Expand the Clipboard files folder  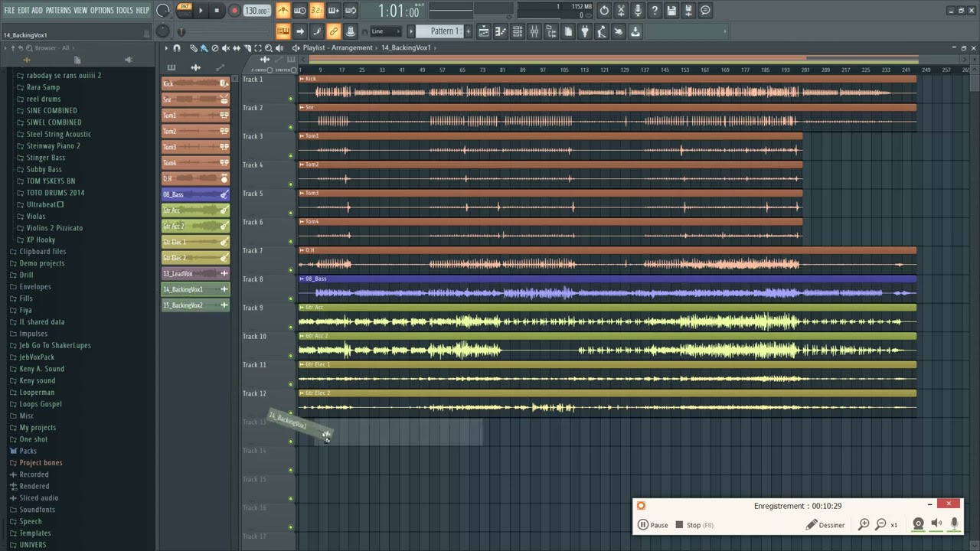[42, 251]
